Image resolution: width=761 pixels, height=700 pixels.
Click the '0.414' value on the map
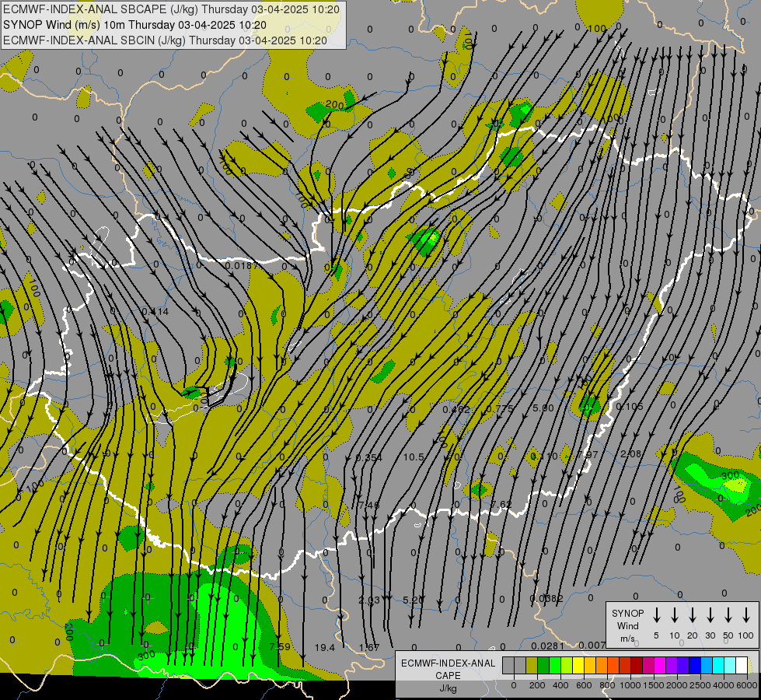pos(155,311)
